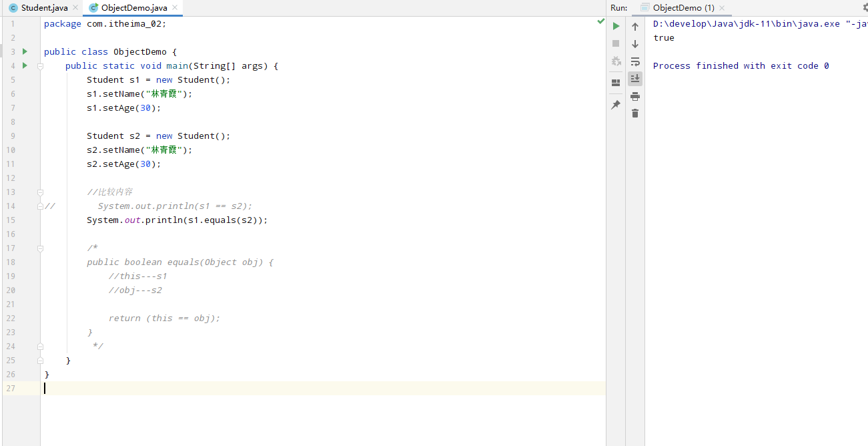The height and width of the screenshot is (446, 868).
Task: Click 'Student s2 = new Student();' line
Action: click(159, 136)
